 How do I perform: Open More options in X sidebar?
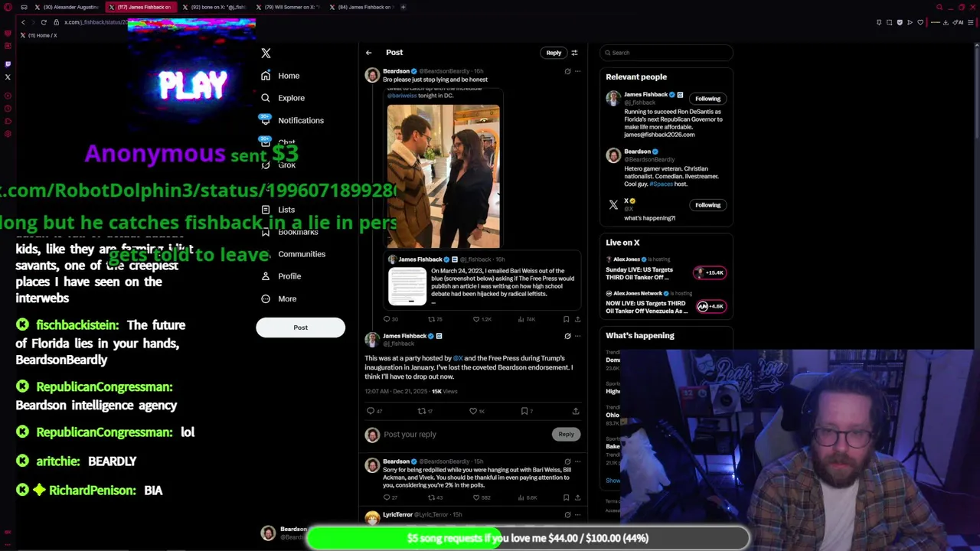tap(279, 298)
